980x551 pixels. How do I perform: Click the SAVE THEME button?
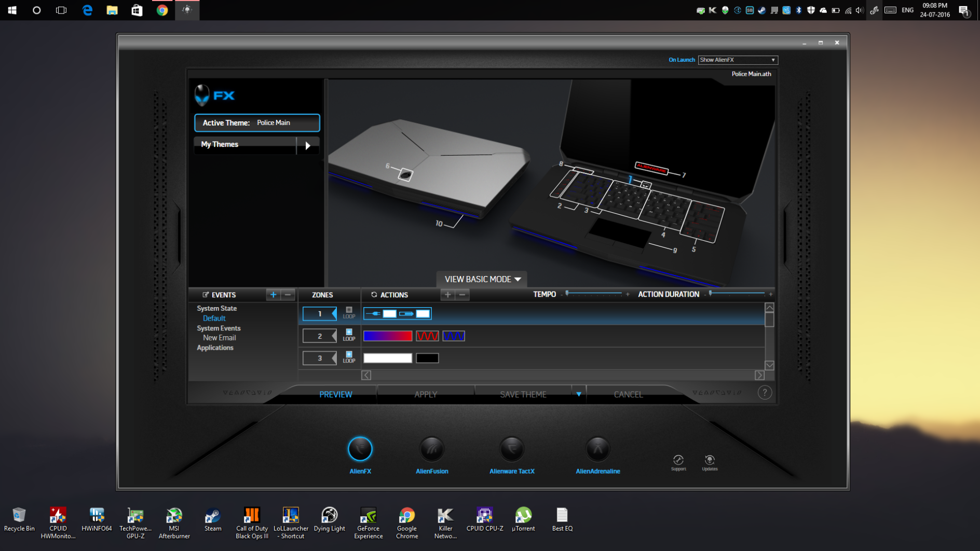coord(523,395)
